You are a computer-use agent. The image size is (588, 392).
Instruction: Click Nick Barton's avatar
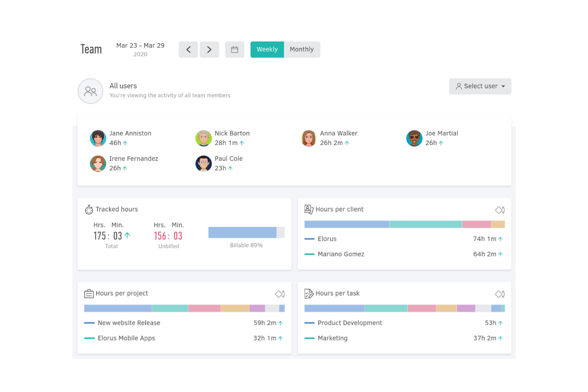[203, 138]
